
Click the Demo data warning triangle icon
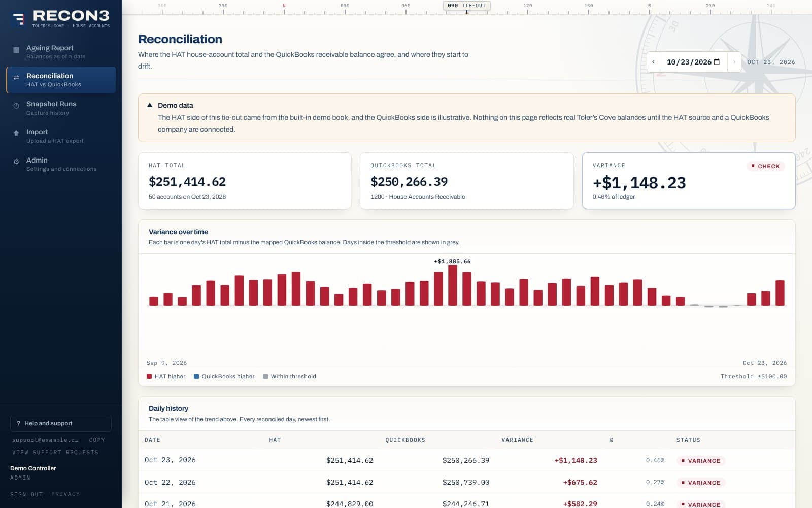point(150,105)
